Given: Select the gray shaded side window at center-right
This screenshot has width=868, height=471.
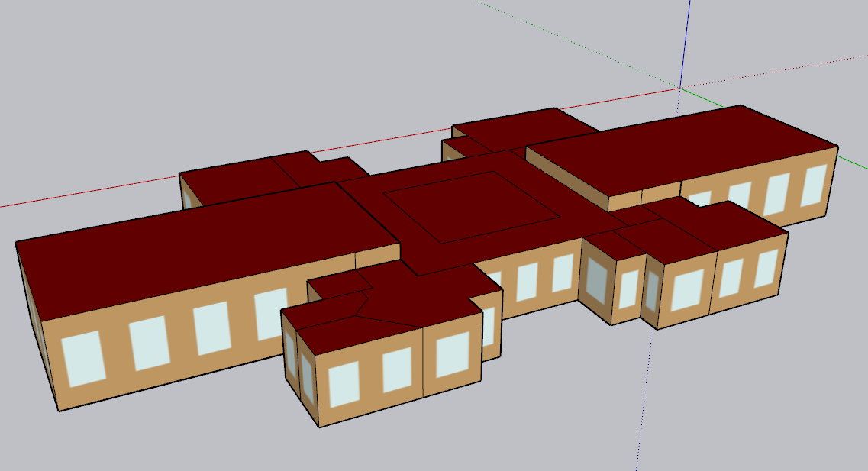Looking at the screenshot, I should coord(596,279).
